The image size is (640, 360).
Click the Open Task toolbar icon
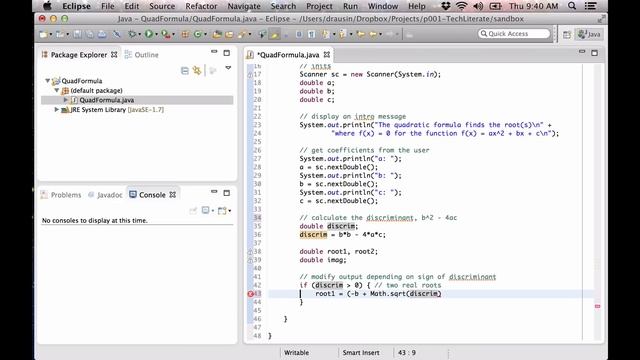tap(229, 34)
